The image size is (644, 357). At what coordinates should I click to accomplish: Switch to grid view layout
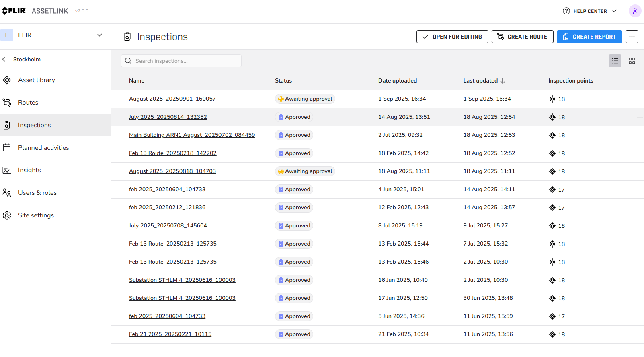click(x=632, y=61)
